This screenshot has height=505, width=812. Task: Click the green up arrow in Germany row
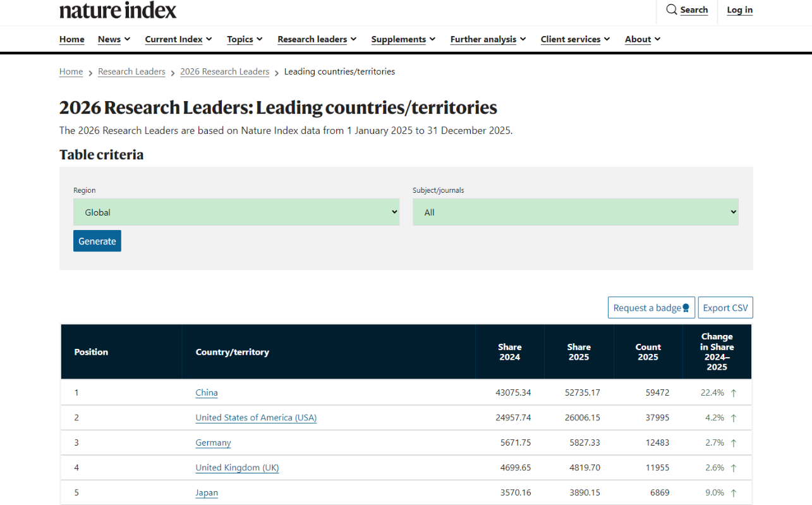[x=734, y=443]
